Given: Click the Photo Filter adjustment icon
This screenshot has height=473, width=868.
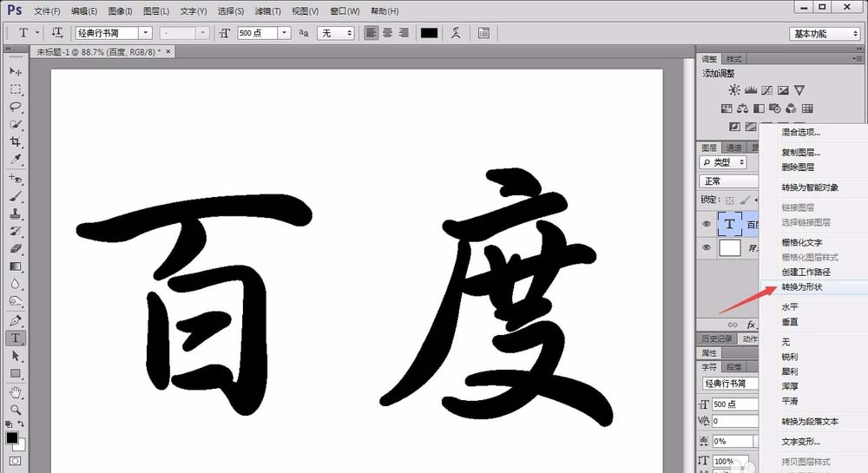Looking at the screenshot, I should (775, 108).
